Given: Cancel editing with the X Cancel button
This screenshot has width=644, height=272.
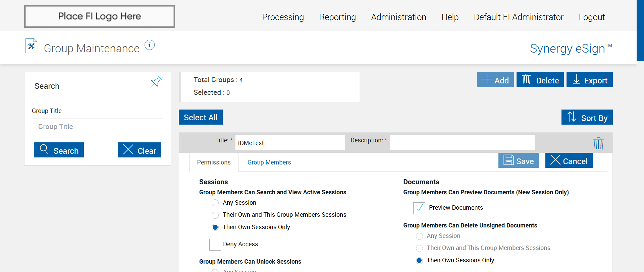Looking at the screenshot, I should pyautogui.click(x=569, y=160).
